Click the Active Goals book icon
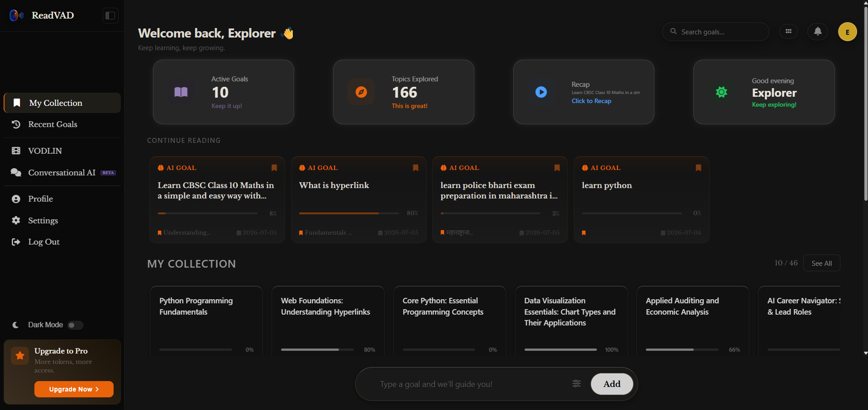The image size is (868, 410). click(181, 92)
